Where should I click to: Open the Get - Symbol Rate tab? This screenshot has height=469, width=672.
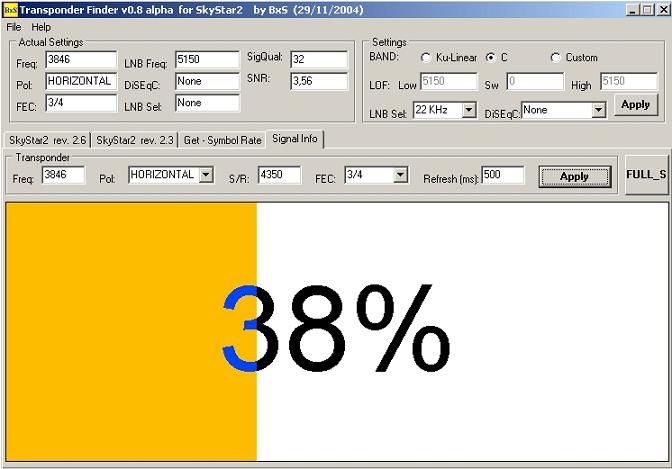pos(222,140)
